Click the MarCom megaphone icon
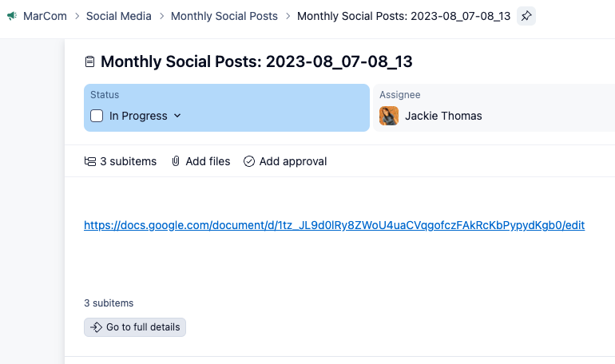Image resolution: width=615 pixels, height=364 pixels. [12, 16]
